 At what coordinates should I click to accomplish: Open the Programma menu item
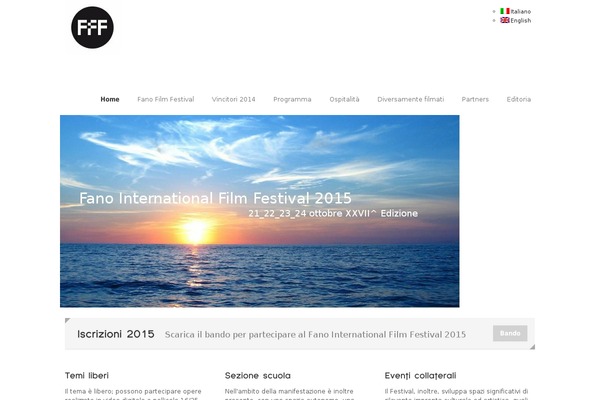[292, 100]
